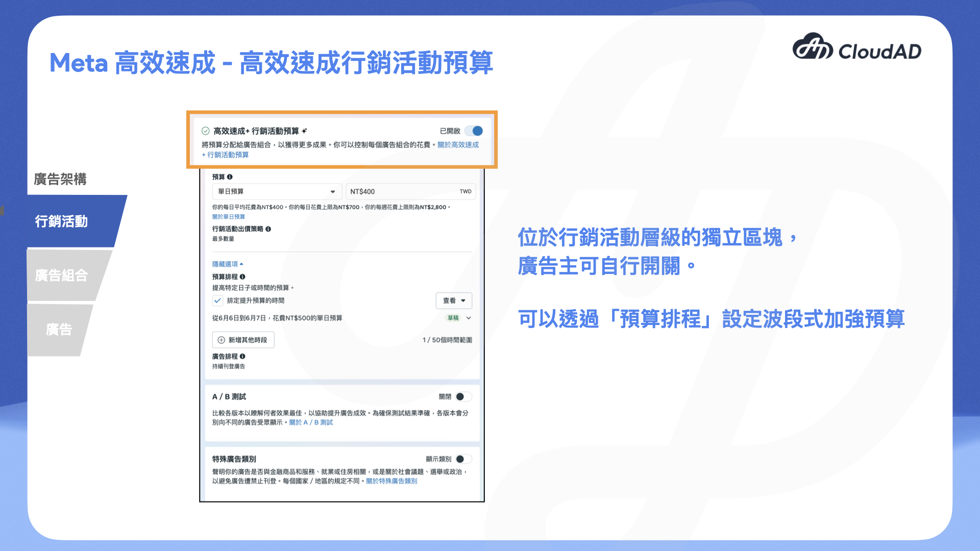Viewport: 980px width, 551px height.
Task: Select the 廣告 sidebar item
Action: click(59, 330)
